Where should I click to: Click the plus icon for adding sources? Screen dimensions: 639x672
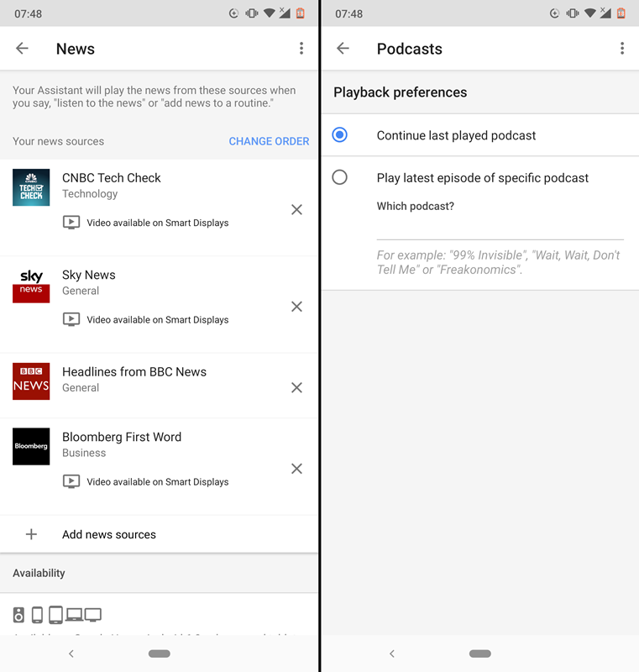tap(31, 534)
